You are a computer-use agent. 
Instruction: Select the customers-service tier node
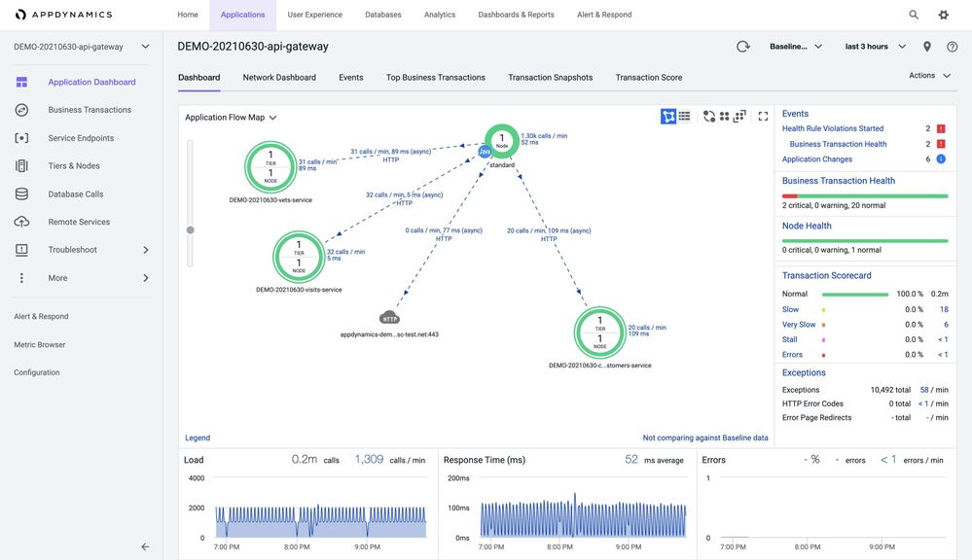pyautogui.click(x=599, y=332)
